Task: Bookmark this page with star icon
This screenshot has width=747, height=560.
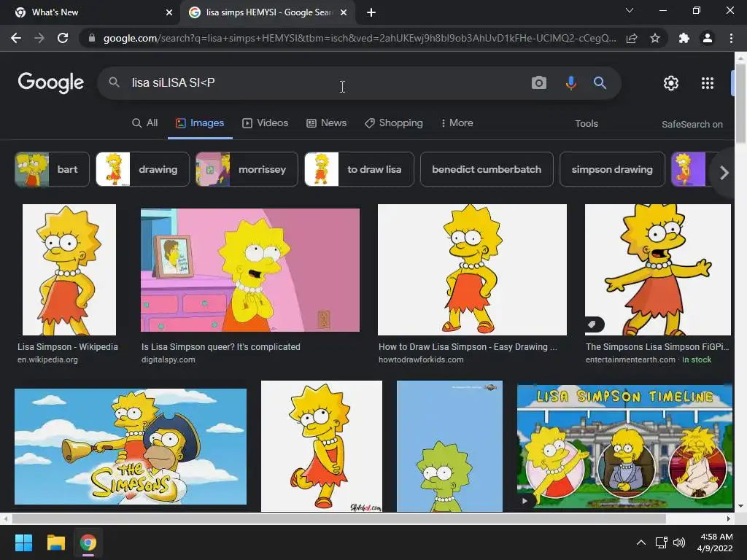Action: (x=655, y=38)
